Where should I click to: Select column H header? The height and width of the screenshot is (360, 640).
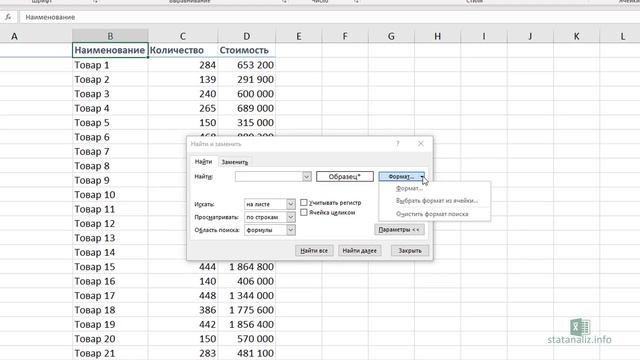(438, 36)
